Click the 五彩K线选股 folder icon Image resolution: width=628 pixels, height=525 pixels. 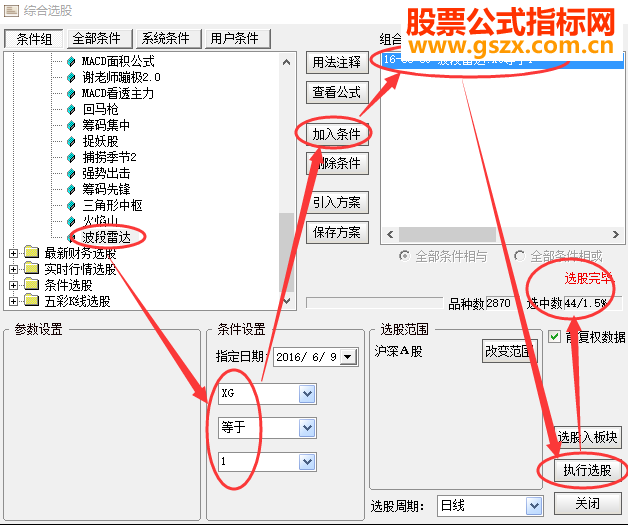tap(31, 300)
